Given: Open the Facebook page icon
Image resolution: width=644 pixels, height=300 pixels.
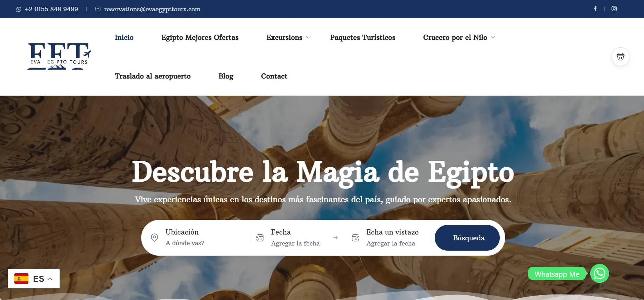Looking at the screenshot, I should pos(595,9).
